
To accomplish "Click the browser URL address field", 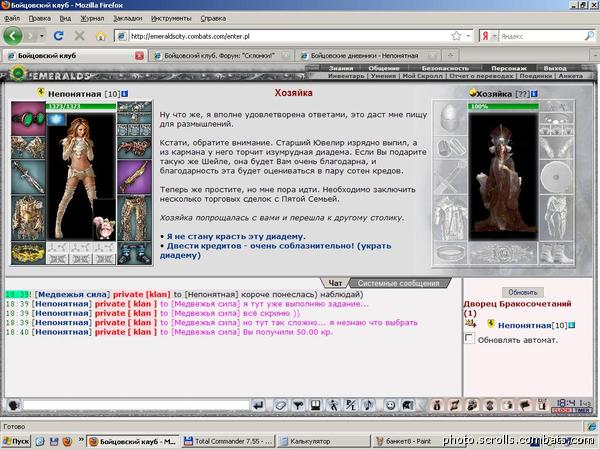I will point(289,36).
